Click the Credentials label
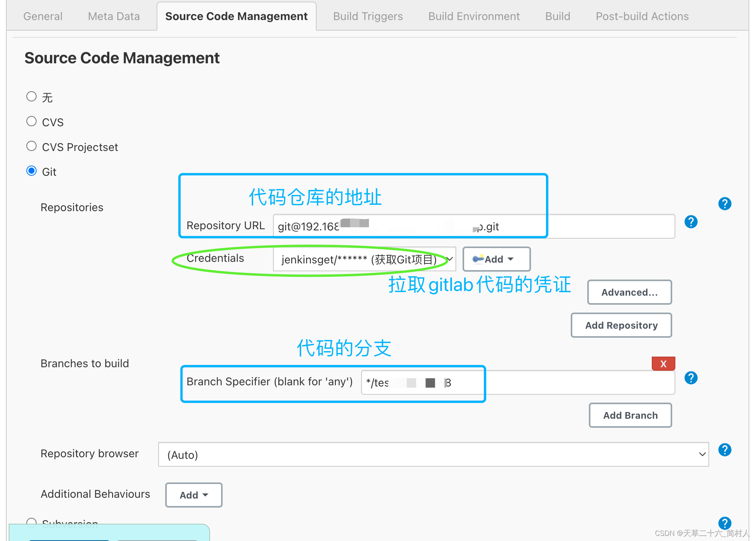 click(215, 258)
